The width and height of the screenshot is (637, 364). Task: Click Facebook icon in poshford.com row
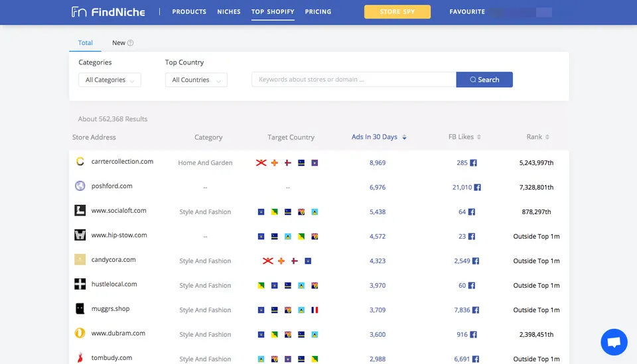(x=478, y=188)
